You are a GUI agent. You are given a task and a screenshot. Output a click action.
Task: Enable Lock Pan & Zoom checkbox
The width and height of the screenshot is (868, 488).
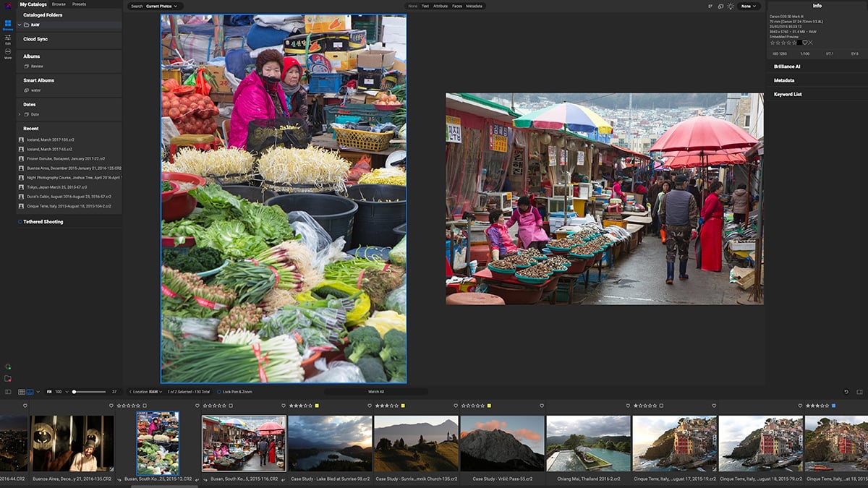tap(219, 392)
